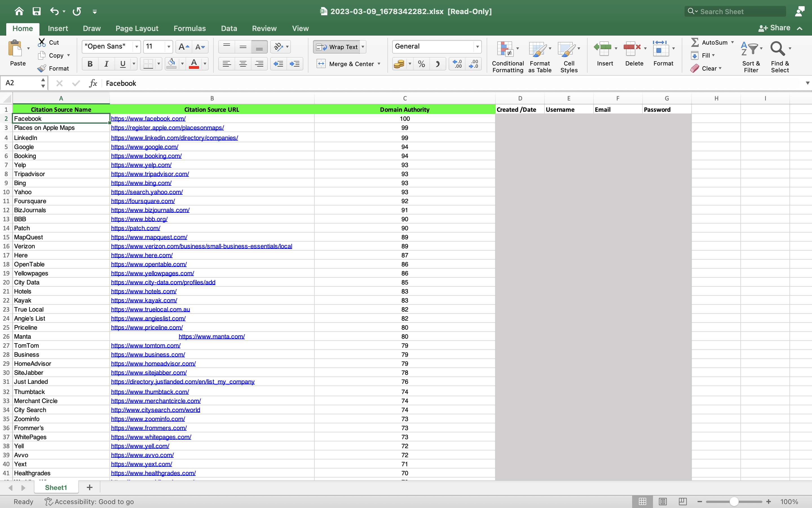Open the Data tab
Image resolution: width=812 pixels, height=508 pixels.
229,29
